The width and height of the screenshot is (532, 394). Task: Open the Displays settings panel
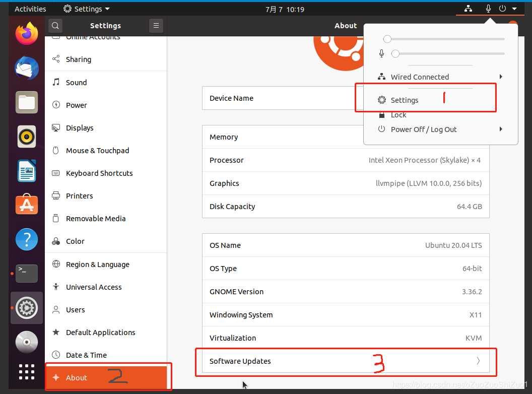click(80, 128)
